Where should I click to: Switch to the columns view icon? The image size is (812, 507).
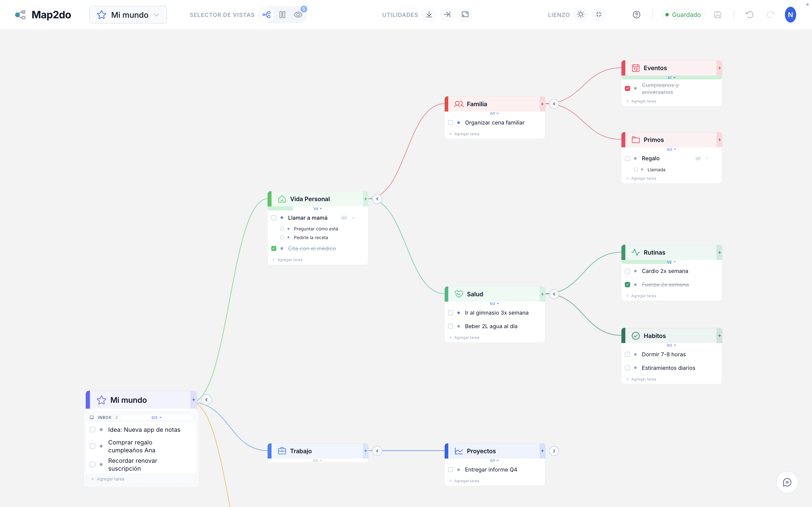[x=282, y=15]
